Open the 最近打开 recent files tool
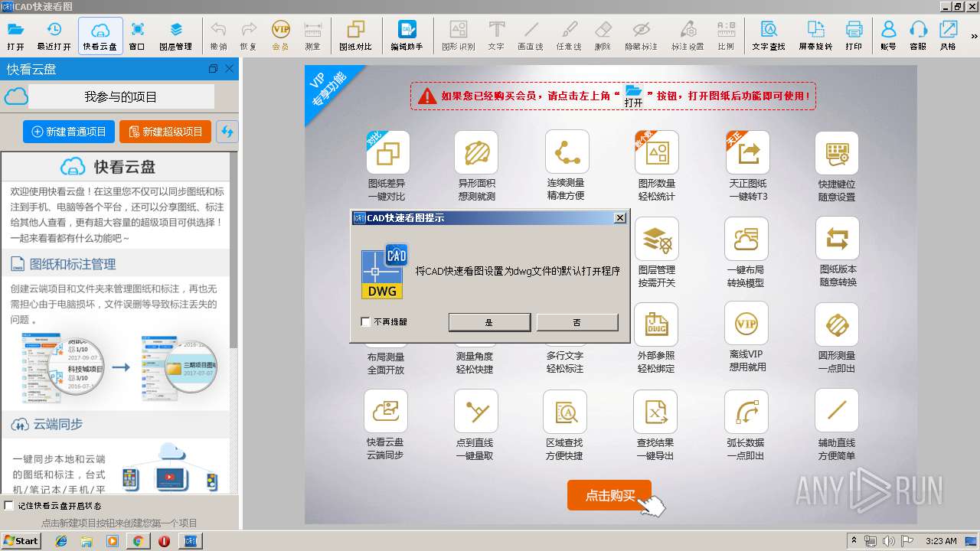 pyautogui.click(x=54, y=35)
